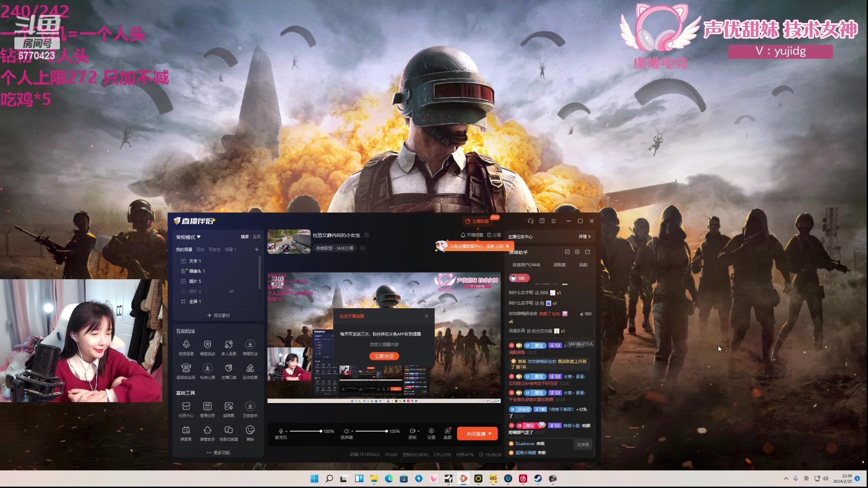Mute the 麦克风 microphone icon
Screen dimensions: 868x488
(281, 432)
